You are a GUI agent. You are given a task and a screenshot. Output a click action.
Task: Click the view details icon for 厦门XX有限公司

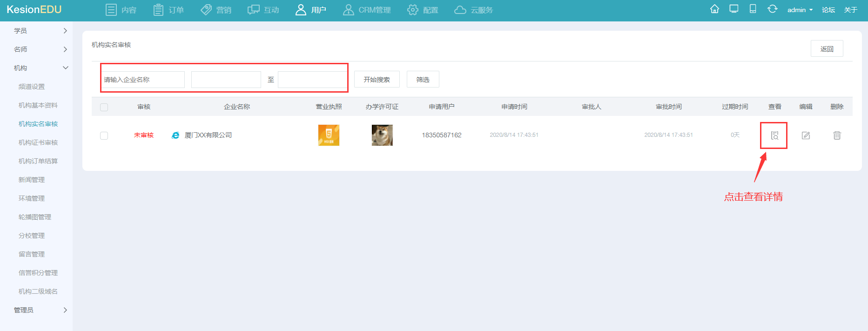tap(774, 135)
